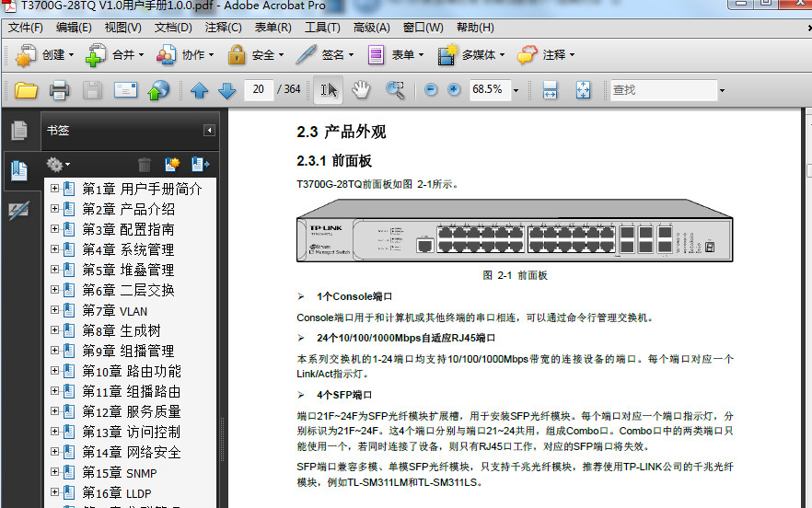This screenshot has height=508, width=812.
Task: Open the 多媒体 (Multimedia) toolbar menu
Action: (470, 55)
